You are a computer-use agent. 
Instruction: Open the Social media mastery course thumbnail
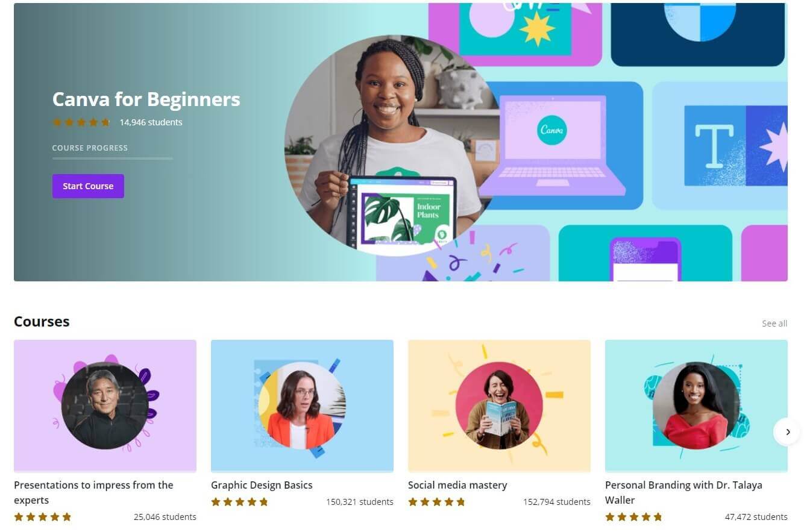499,405
